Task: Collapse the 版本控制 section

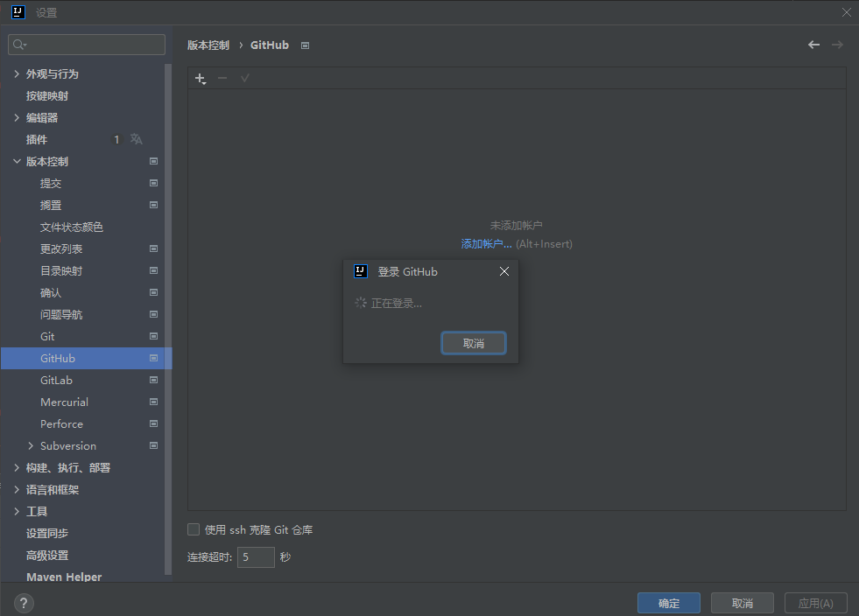Action: tap(17, 162)
